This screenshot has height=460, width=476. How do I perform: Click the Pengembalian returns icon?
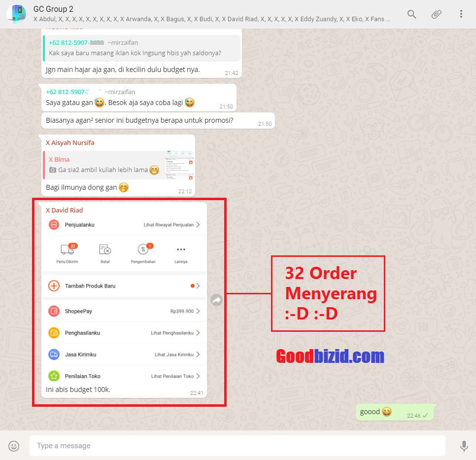pyautogui.click(x=144, y=249)
